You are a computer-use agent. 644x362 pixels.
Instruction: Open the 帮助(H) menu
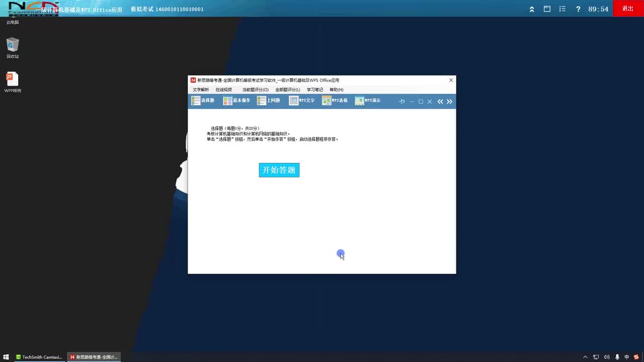[x=337, y=89]
